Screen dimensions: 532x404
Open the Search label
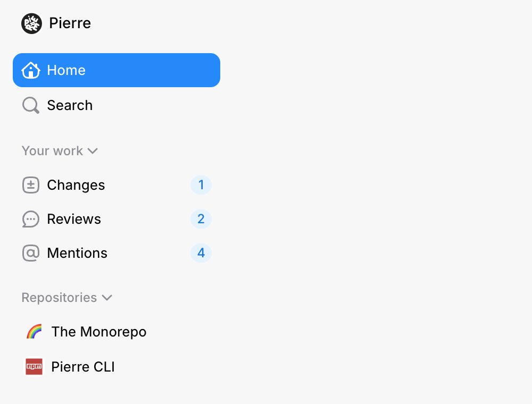(70, 105)
